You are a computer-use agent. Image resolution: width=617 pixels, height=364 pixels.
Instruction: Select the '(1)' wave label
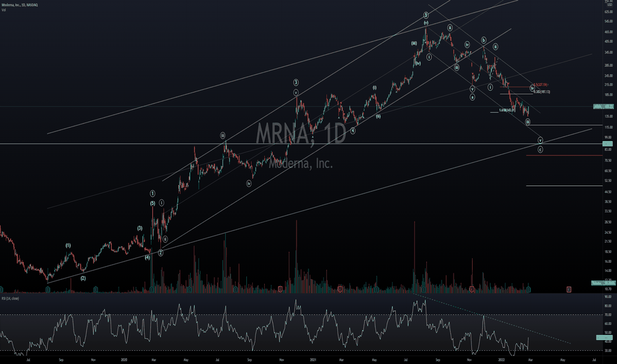[68, 246]
